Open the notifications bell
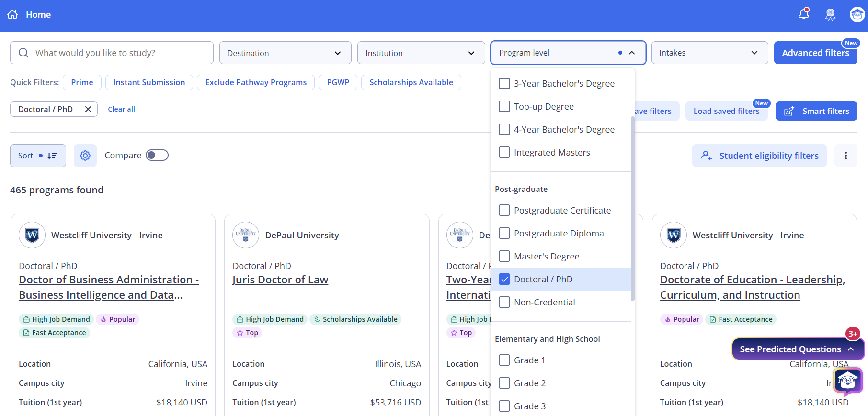 click(804, 14)
